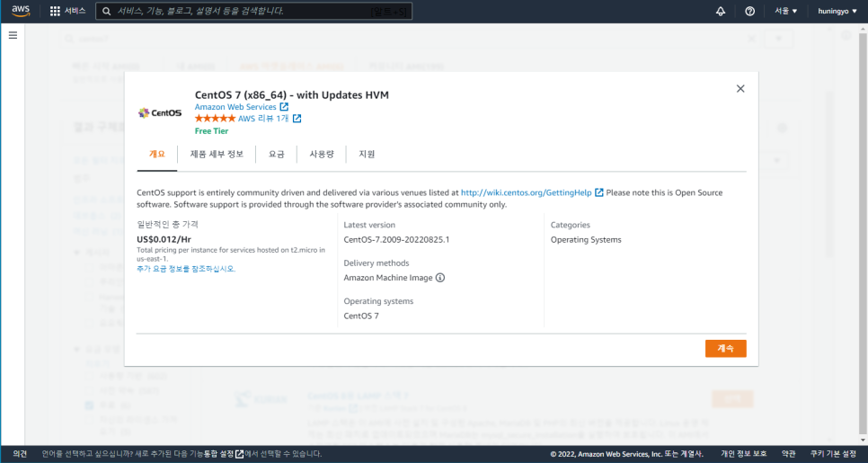This screenshot has width=868, height=463.
Task: Open the 개인 정보 보호 footer link
Action: point(743,454)
